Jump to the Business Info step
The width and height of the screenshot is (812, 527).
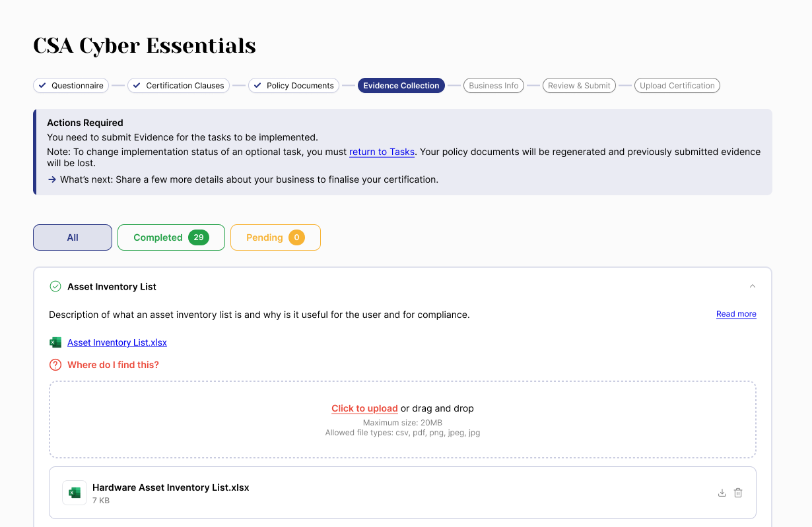[x=494, y=85]
